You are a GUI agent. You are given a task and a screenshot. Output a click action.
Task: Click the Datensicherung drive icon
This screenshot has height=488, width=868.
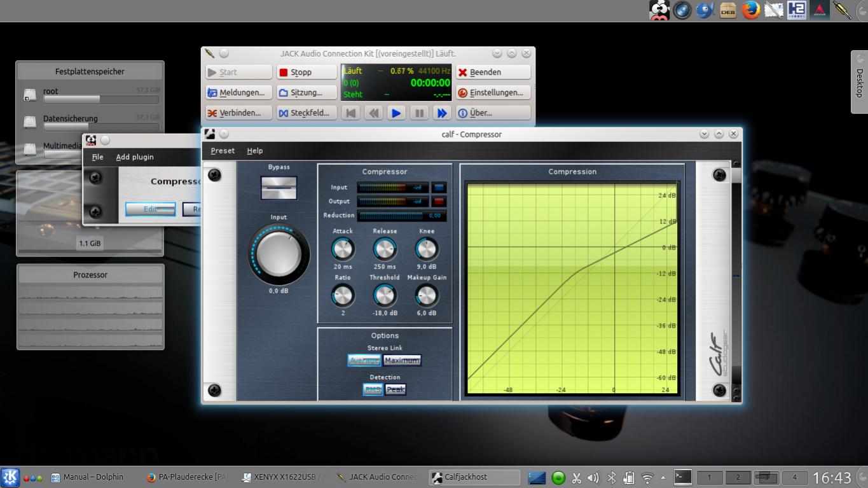(x=30, y=122)
